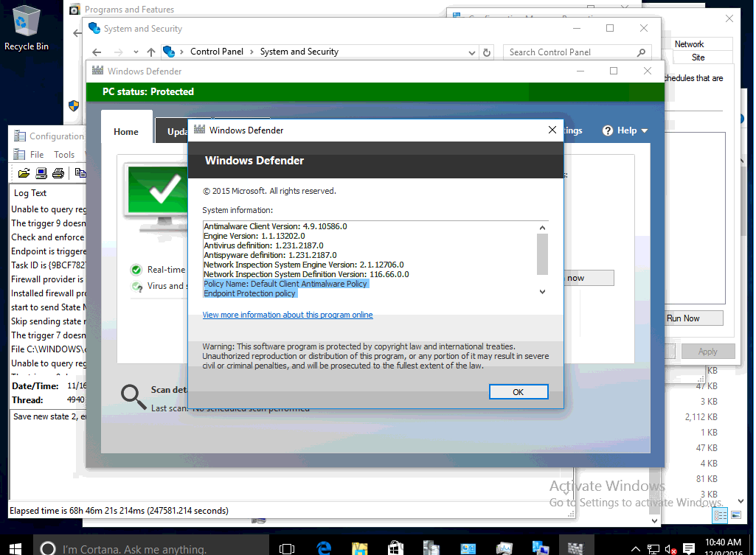Click the Help question mark icon

click(608, 130)
